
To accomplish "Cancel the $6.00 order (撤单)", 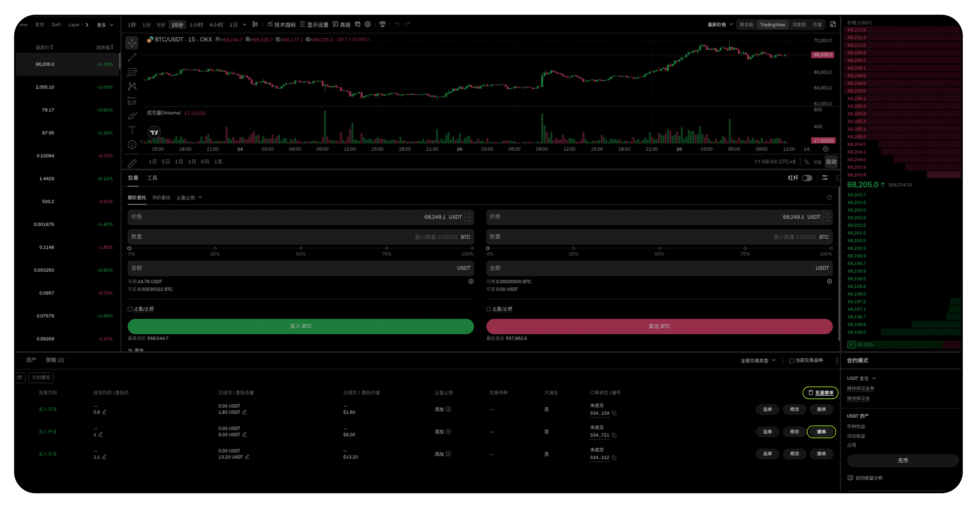I will [821, 432].
